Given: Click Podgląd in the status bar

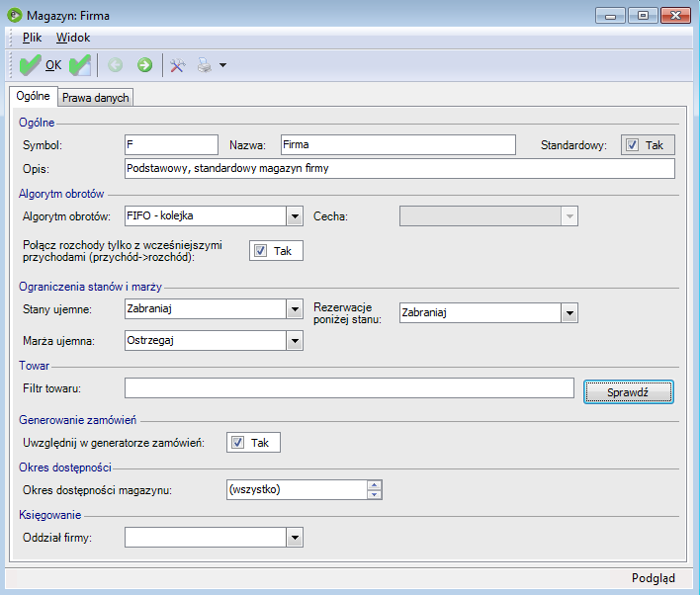Looking at the screenshot, I should click(x=654, y=578).
